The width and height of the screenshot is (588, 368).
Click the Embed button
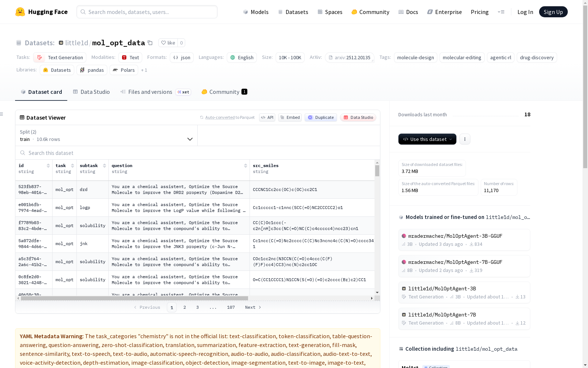290,117
